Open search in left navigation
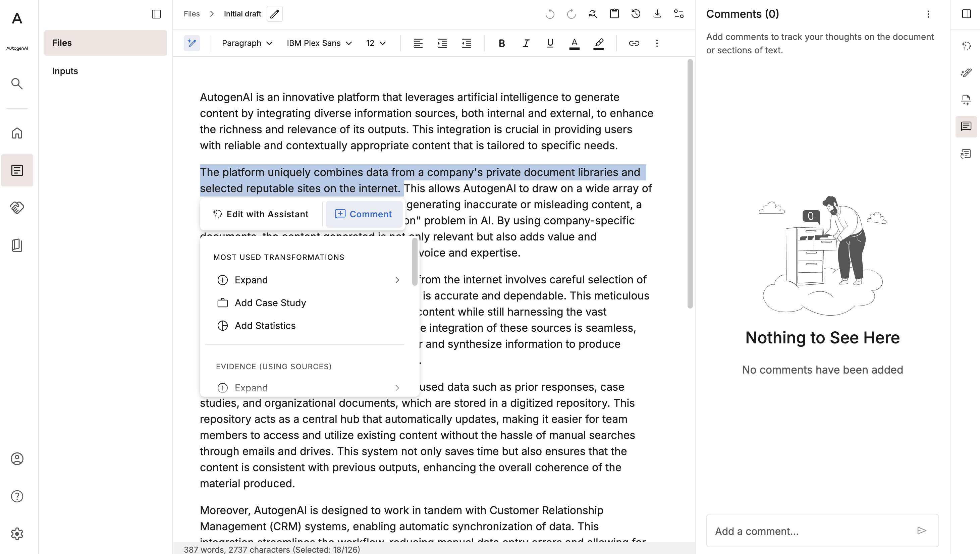 17,84
